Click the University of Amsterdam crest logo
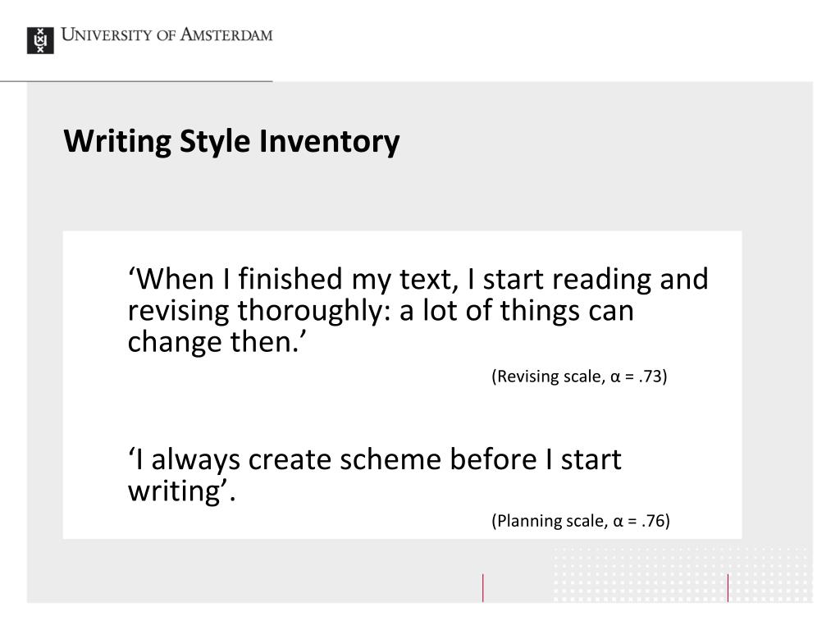 [40, 40]
